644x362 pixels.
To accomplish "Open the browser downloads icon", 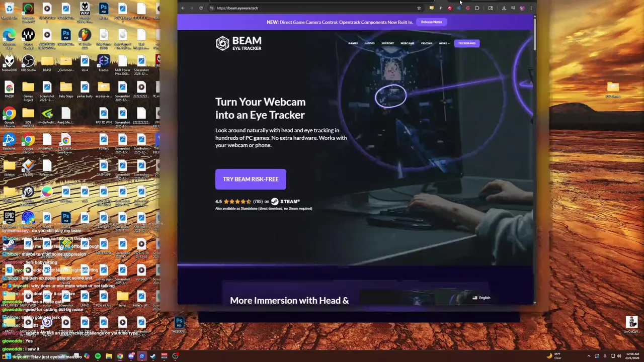I will point(504,8).
